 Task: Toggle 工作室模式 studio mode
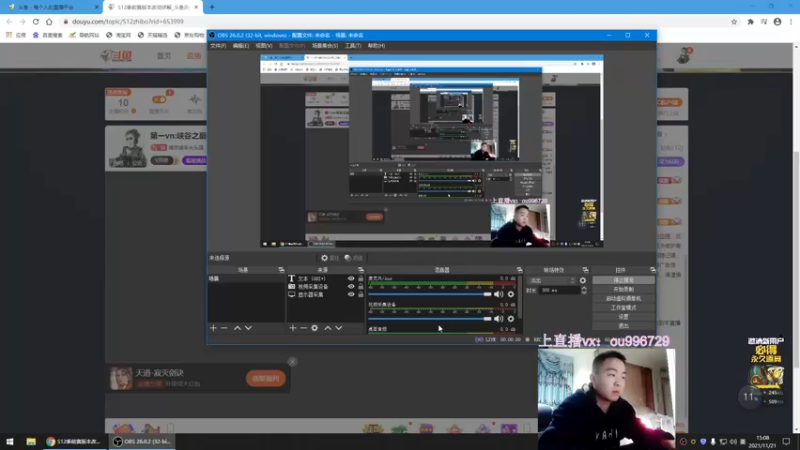(x=623, y=308)
